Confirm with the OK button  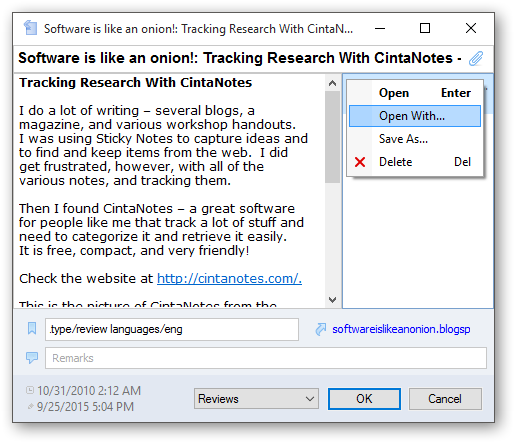(x=364, y=399)
